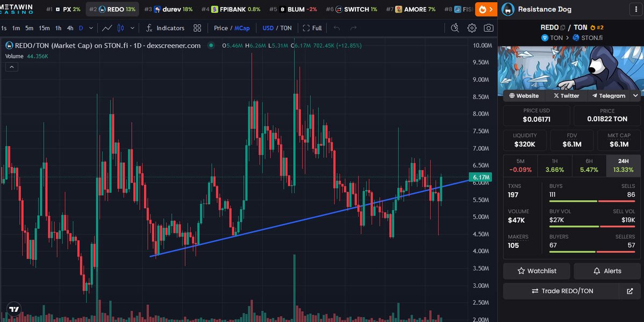The height and width of the screenshot is (322, 644).
Task: Select the 1H price change tab
Action: pyautogui.click(x=554, y=166)
